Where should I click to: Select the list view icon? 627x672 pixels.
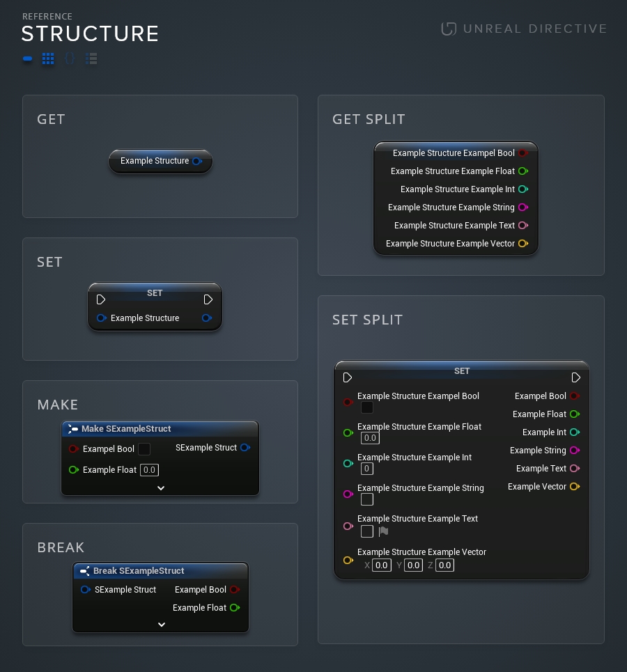[x=91, y=58]
